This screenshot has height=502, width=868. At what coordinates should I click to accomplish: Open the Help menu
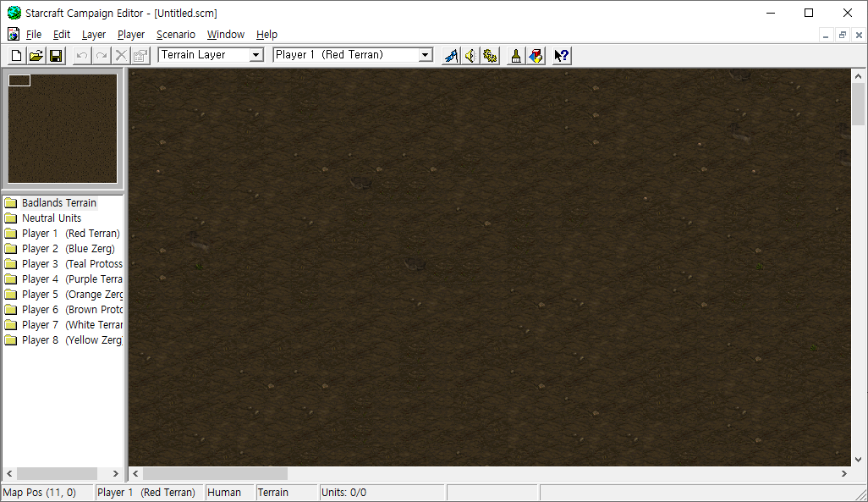pos(266,35)
